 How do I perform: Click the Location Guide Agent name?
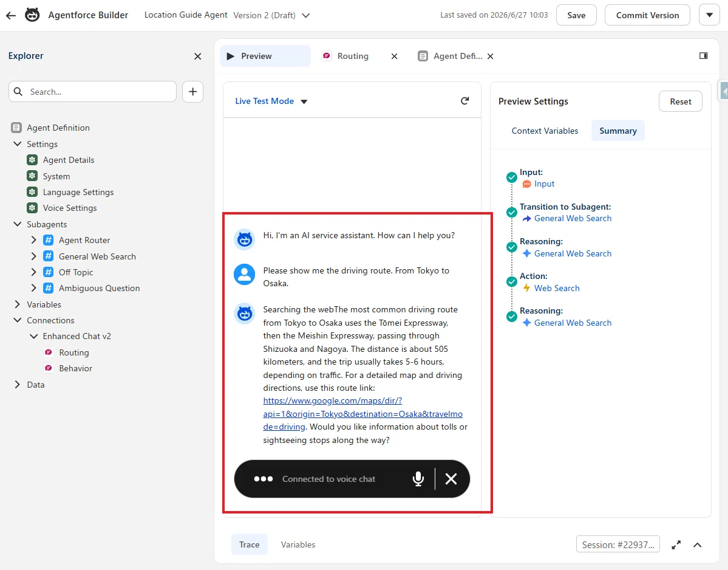coord(186,15)
